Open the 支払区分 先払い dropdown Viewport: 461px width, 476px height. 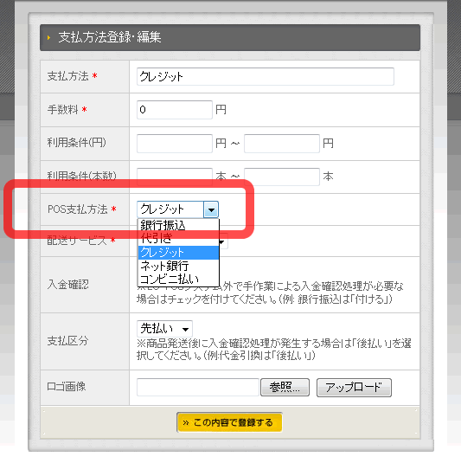tap(164, 329)
